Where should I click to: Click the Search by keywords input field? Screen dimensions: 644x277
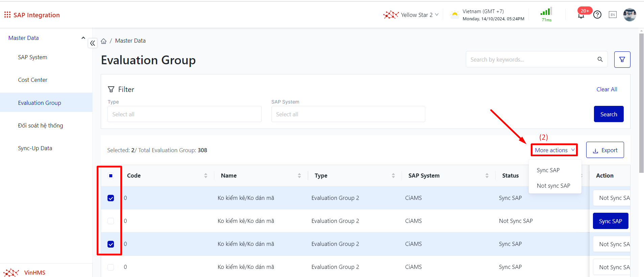click(x=531, y=60)
